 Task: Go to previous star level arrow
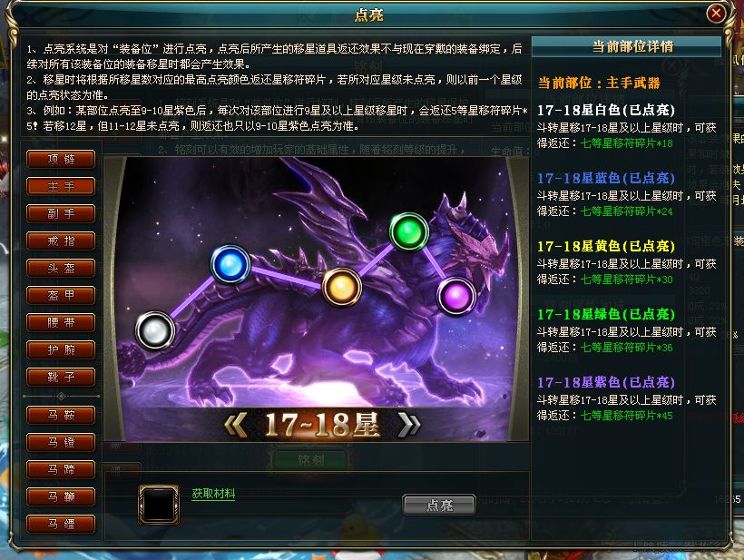pos(236,424)
